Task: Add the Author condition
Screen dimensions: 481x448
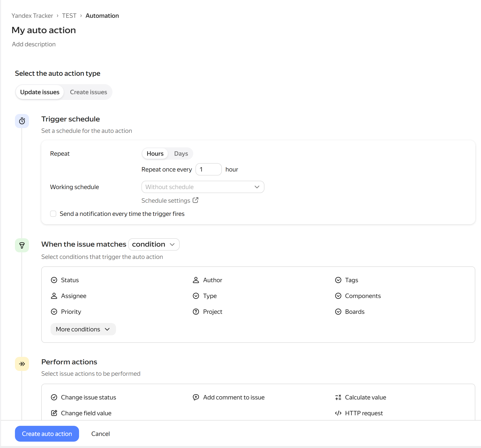Action: point(207,280)
